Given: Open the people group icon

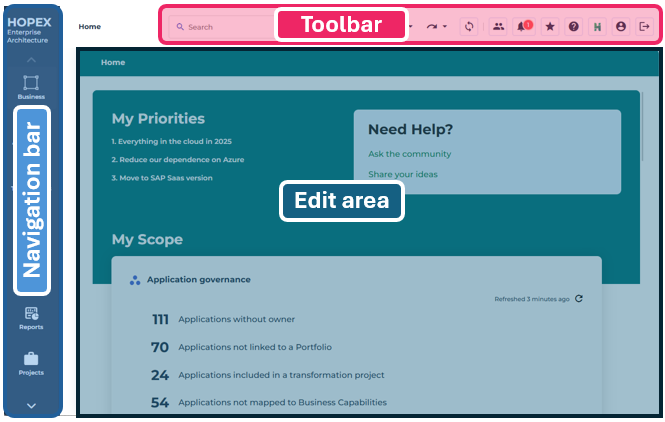Looking at the screenshot, I should click(498, 27).
